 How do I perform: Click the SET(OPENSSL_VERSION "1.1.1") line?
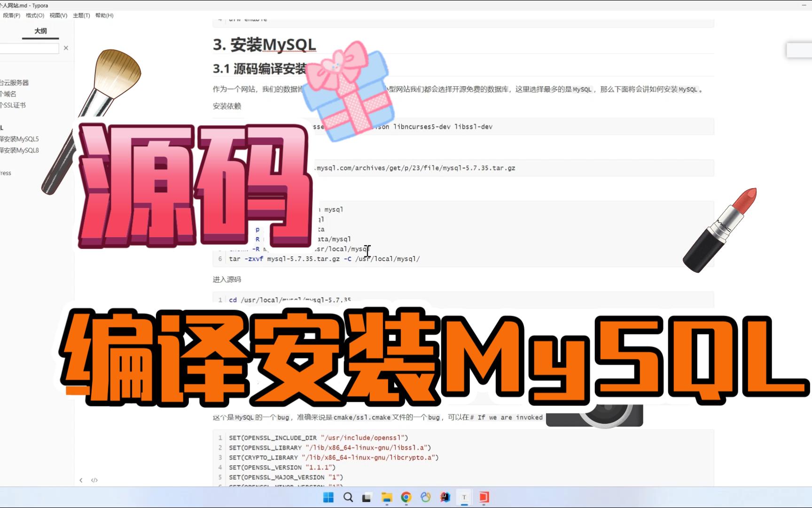[282, 467]
